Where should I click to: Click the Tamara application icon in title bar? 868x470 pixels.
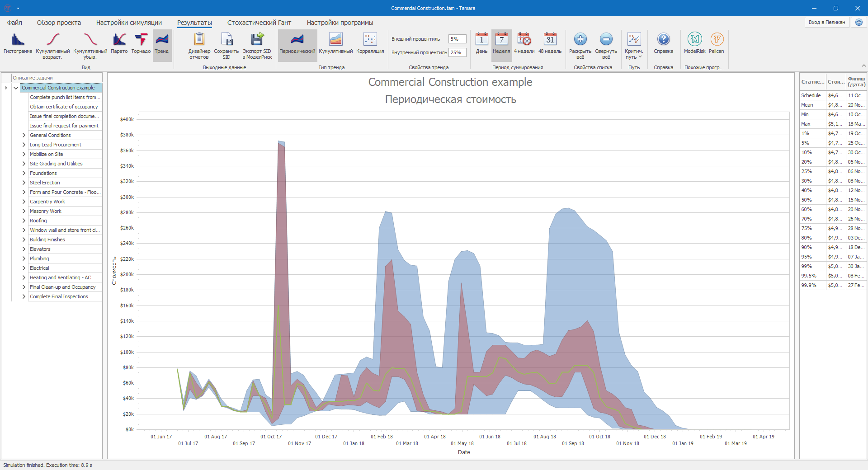pyautogui.click(x=8, y=8)
